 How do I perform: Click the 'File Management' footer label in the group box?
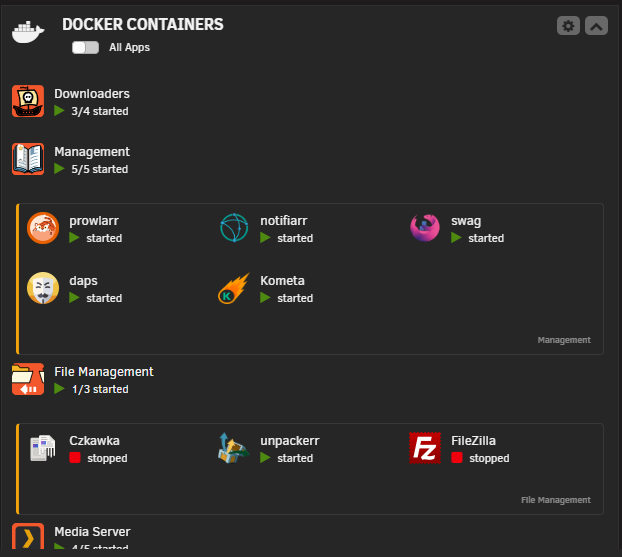coord(556,500)
